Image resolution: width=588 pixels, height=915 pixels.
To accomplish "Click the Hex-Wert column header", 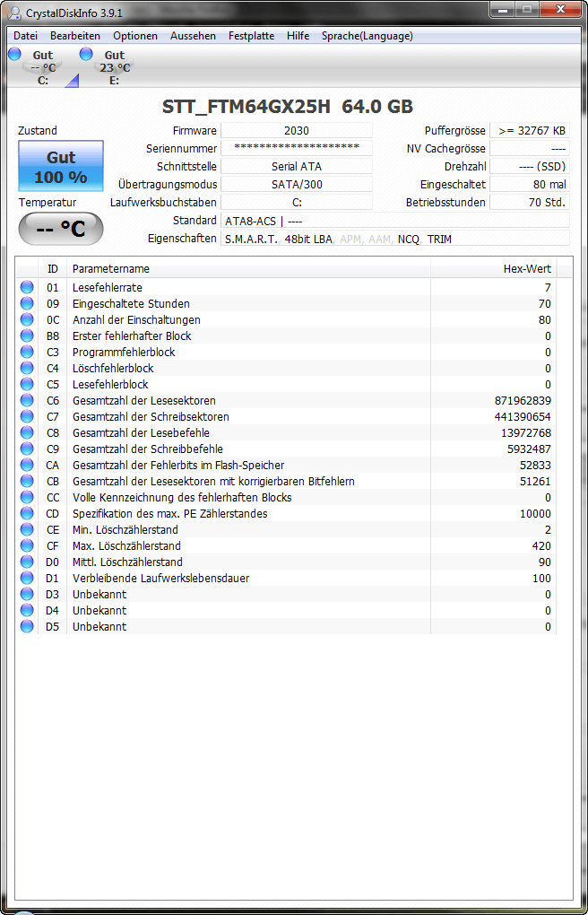I will [x=494, y=269].
